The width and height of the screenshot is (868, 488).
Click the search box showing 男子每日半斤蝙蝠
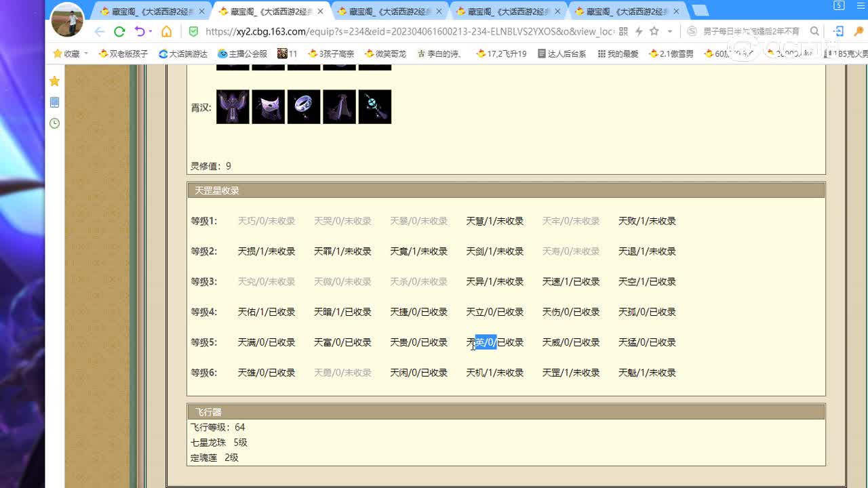coord(751,32)
